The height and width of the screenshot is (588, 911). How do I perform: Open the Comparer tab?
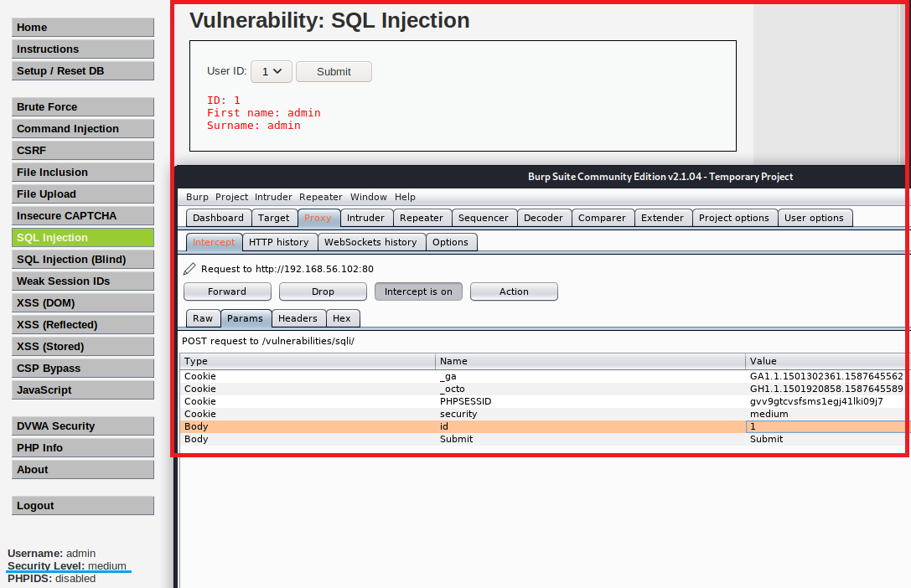tap(602, 218)
